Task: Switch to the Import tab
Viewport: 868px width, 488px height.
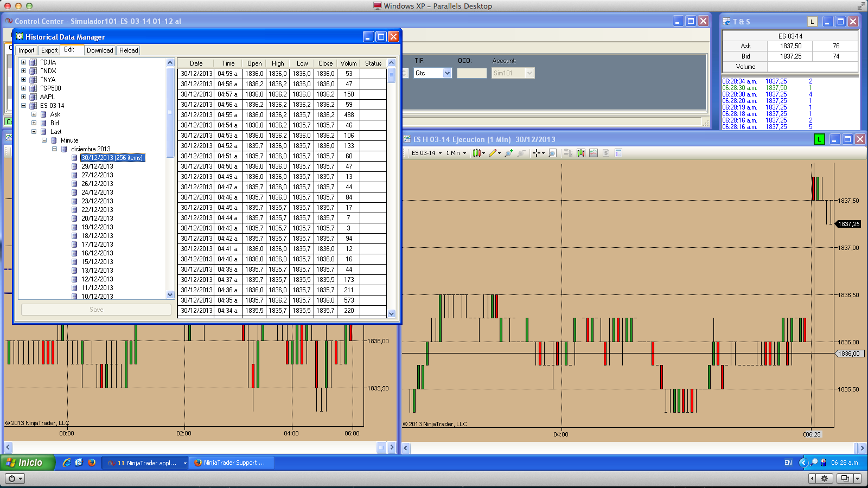Action: (x=27, y=50)
